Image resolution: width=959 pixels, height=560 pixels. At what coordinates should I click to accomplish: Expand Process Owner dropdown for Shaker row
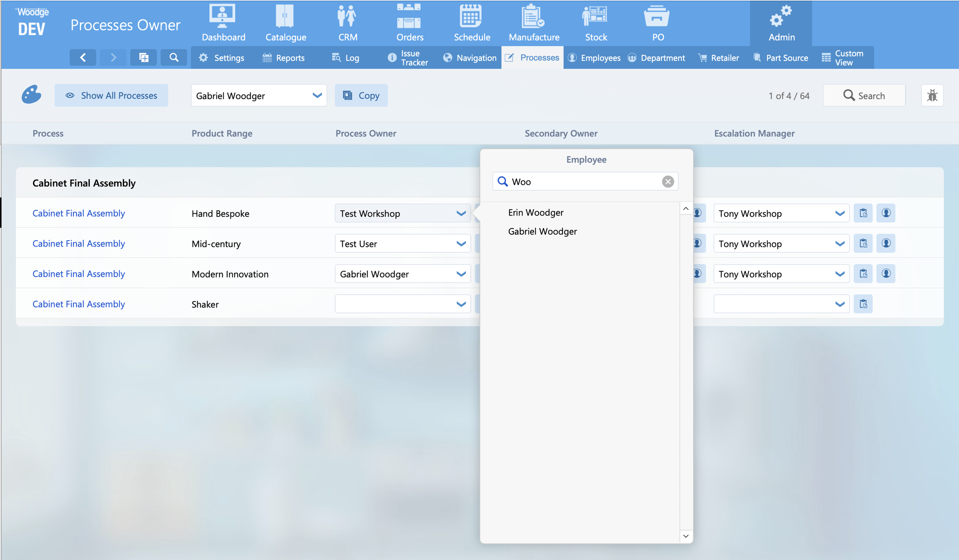(x=461, y=304)
